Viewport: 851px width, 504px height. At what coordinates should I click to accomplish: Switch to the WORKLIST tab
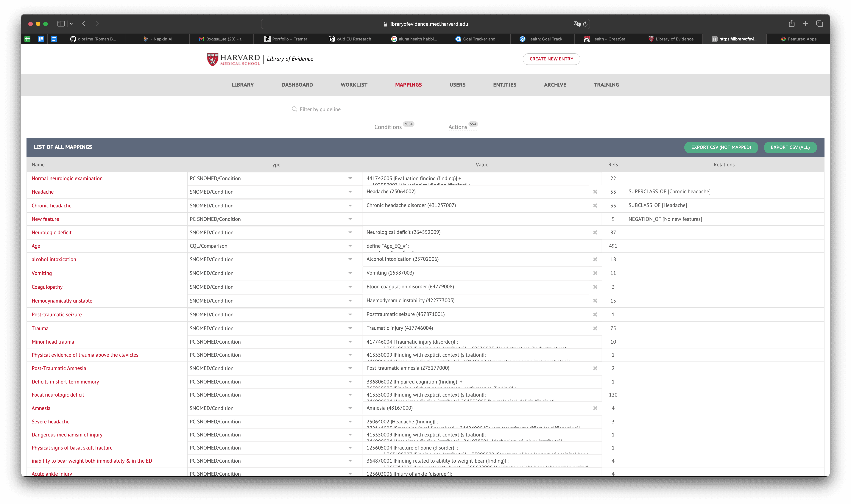pyautogui.click(x=354, y=85)
